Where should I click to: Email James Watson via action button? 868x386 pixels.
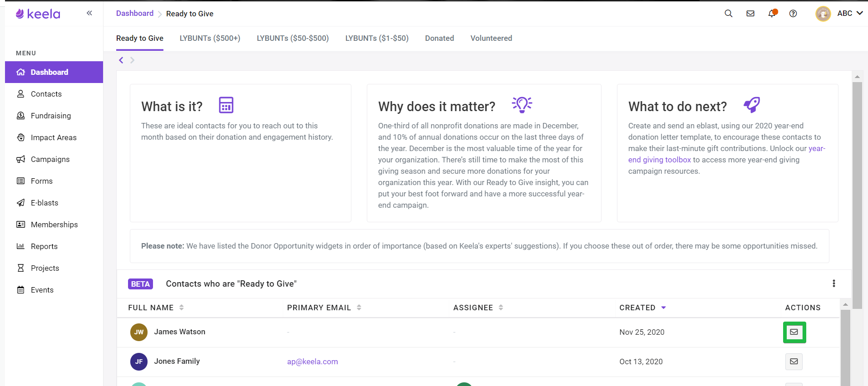pyautogui.click(x=794, y=332)
